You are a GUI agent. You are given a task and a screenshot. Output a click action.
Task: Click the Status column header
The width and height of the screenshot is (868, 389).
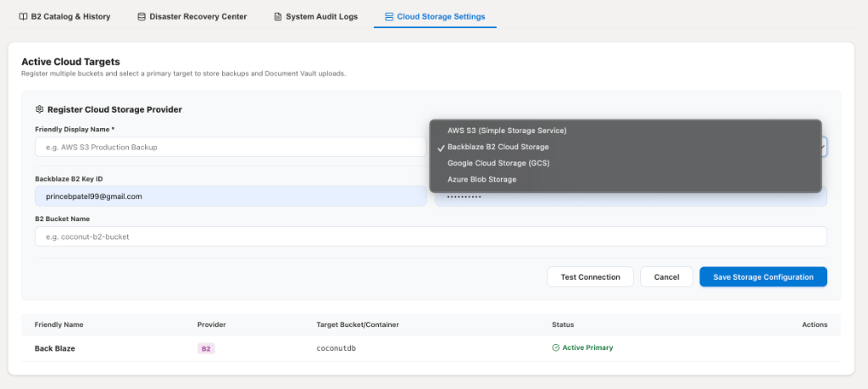click(x=563, y=325)
